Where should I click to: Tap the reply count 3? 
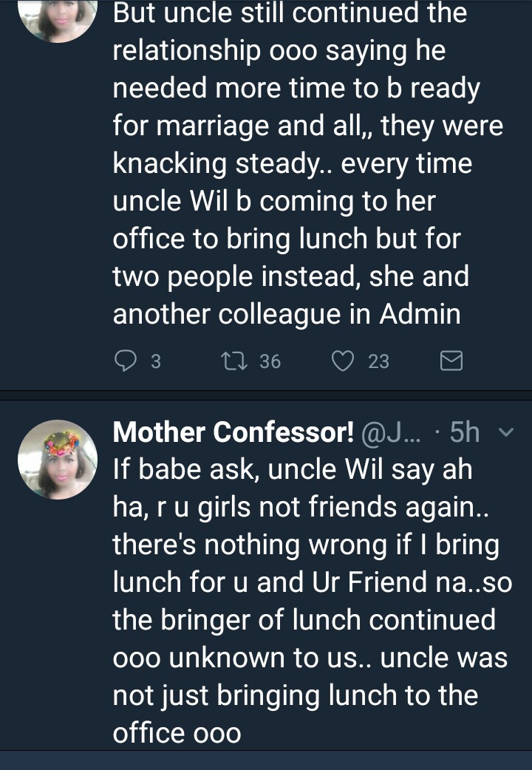156,361
